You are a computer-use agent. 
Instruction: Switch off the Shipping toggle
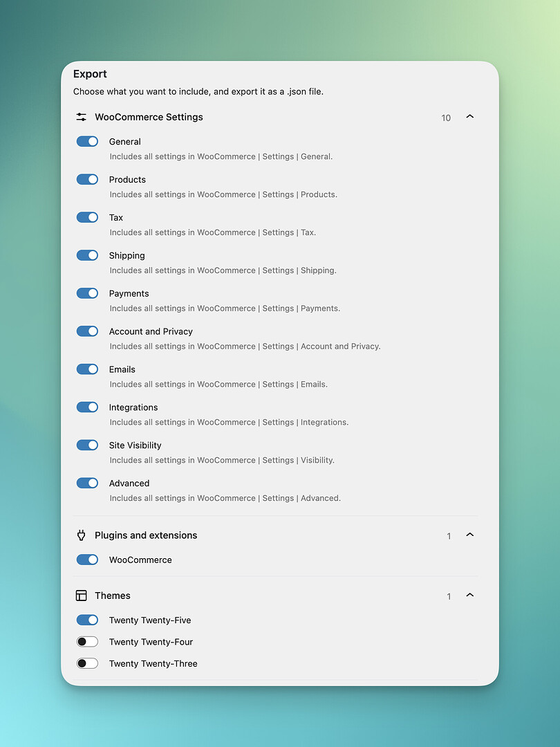click(88, 255)
